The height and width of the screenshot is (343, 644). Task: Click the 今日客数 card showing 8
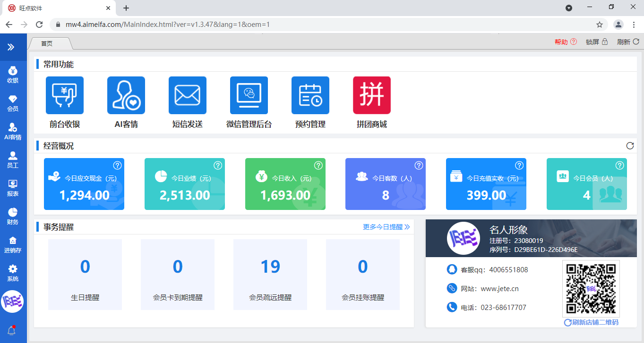coord(386,184)
